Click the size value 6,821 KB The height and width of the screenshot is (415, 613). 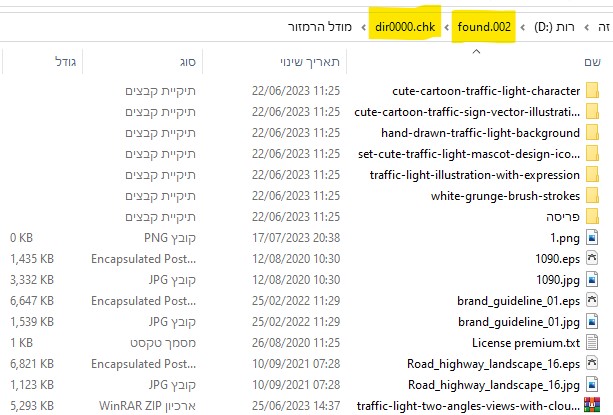pos(32,364)
